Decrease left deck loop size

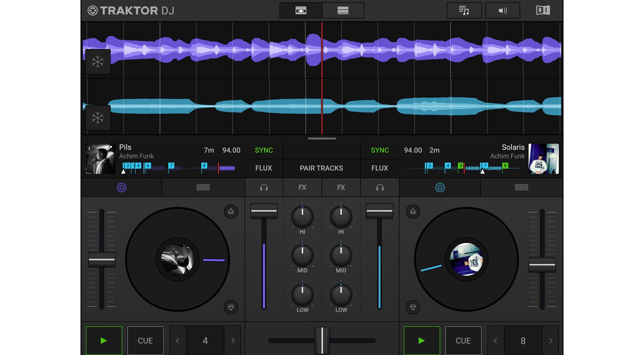tap(178, 341)
